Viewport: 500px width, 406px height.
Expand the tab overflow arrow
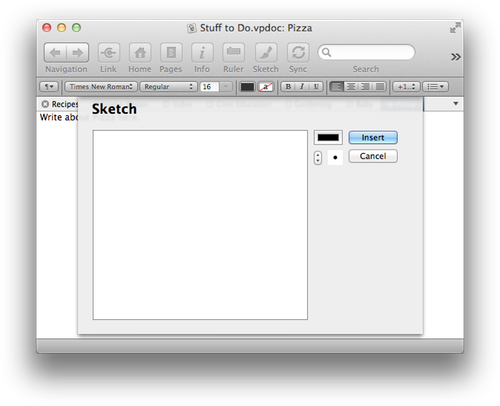coord(456,104)
